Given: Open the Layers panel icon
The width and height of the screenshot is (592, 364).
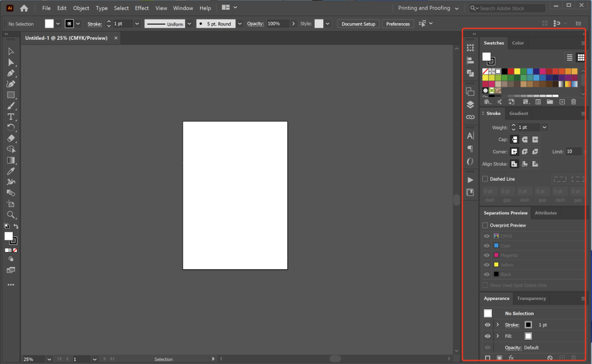Looking at the screenshot, I should 470,105.
